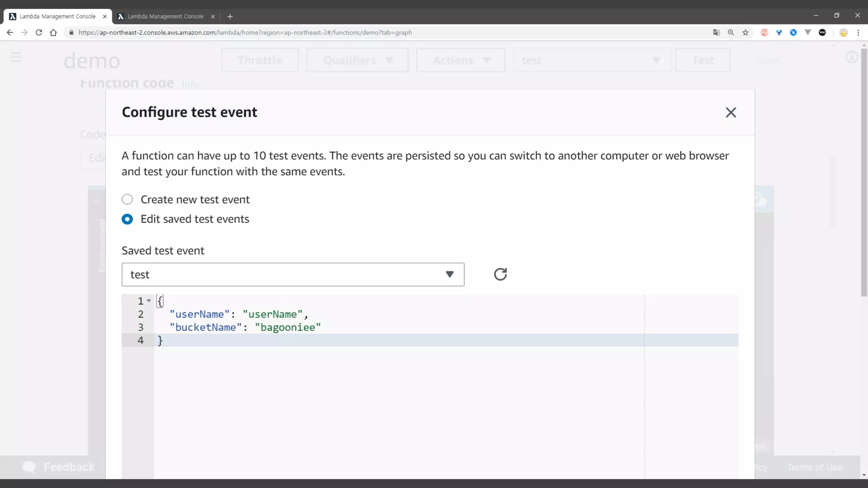
Task: Click the page vertical scrollbar thumb
Action: 864,169
